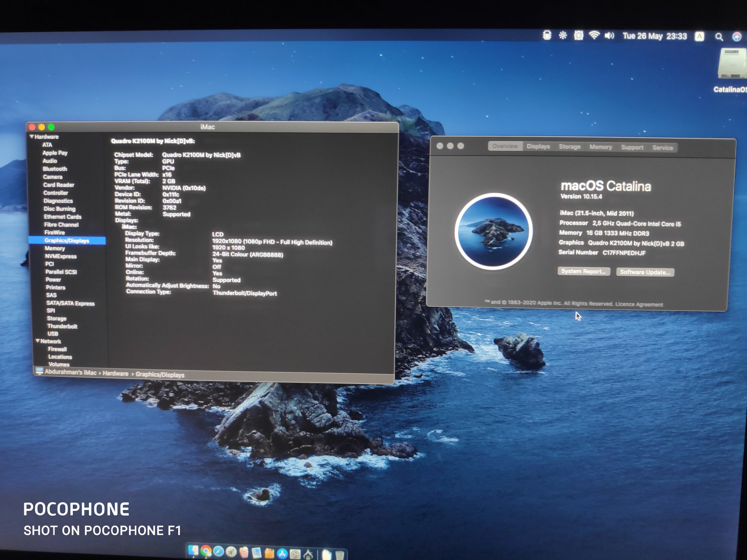Click the date and time in menu bar
Screen dimensions: 747x560
pyautogui.click(x=655, y=36)
